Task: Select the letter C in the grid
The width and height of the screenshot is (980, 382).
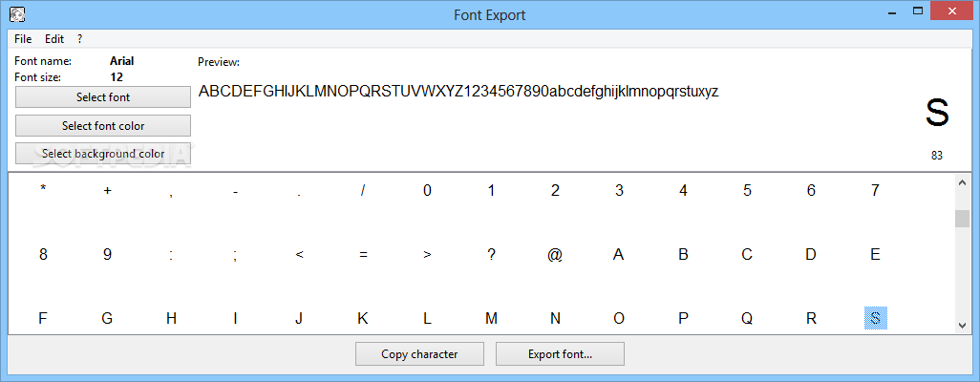Action: [x=747, y=254]
